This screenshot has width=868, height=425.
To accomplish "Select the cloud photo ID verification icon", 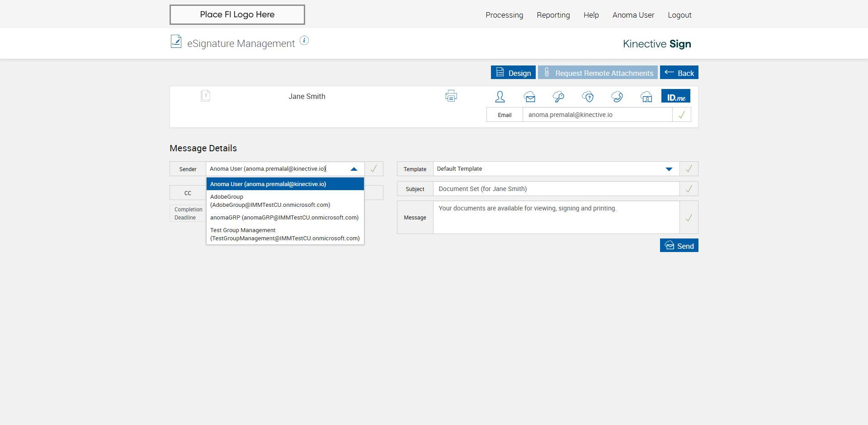I will click(646, 97).
